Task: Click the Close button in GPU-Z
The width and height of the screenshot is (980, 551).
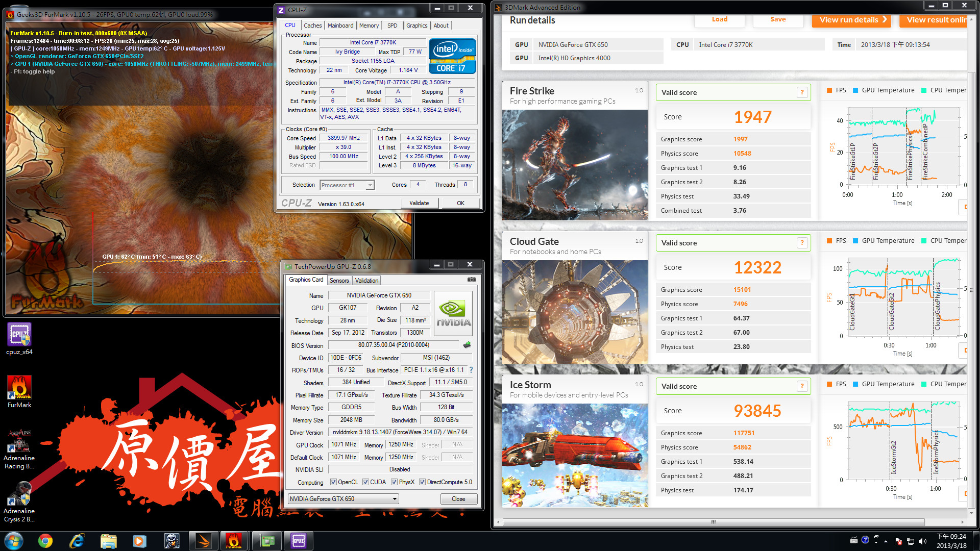Action: point(458,499)
